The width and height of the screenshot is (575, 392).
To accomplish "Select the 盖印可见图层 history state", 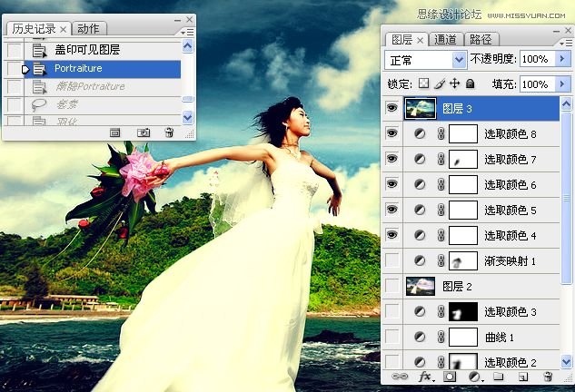I will coord(87,50).
